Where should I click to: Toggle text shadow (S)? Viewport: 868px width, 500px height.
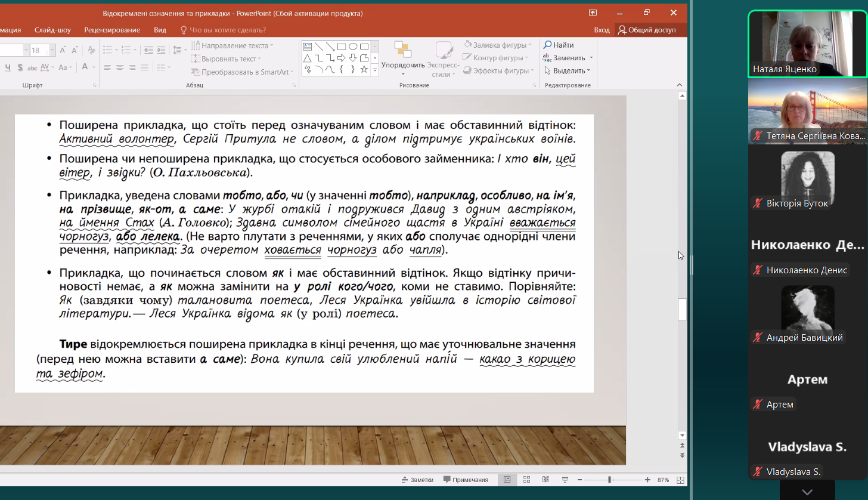coord(20,67)
